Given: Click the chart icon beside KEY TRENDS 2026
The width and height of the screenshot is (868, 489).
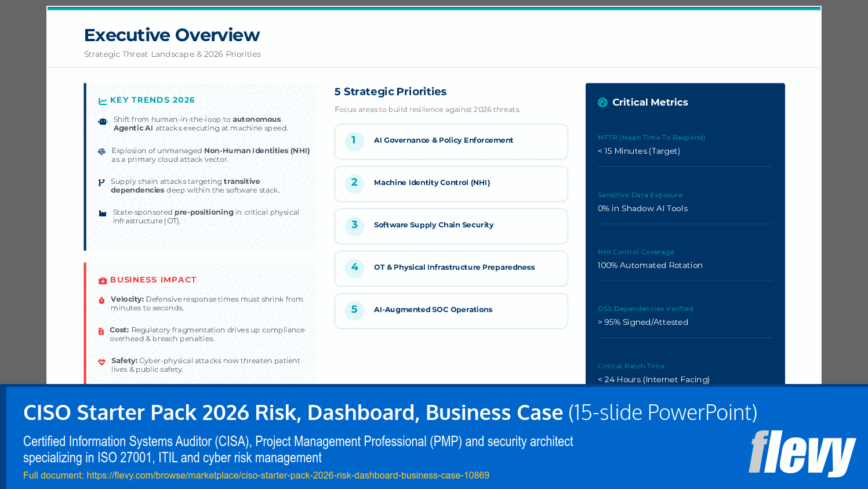Looking at the screenshot, I should pos(102,100).
